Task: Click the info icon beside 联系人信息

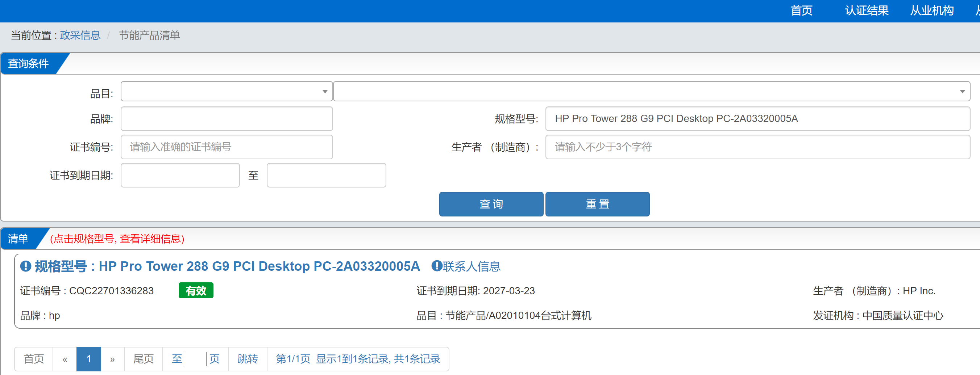Action: (x=436, y=266)
